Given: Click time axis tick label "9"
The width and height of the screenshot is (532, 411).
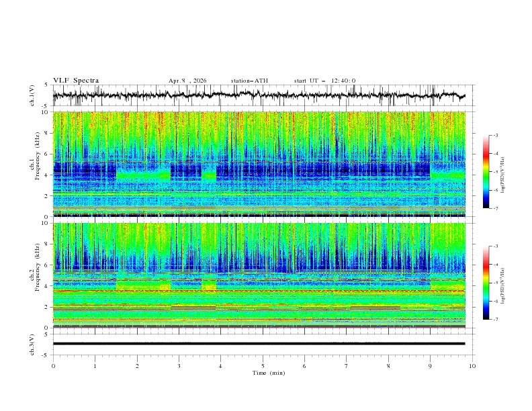Looking at the screenshot, I should (430, 366).
